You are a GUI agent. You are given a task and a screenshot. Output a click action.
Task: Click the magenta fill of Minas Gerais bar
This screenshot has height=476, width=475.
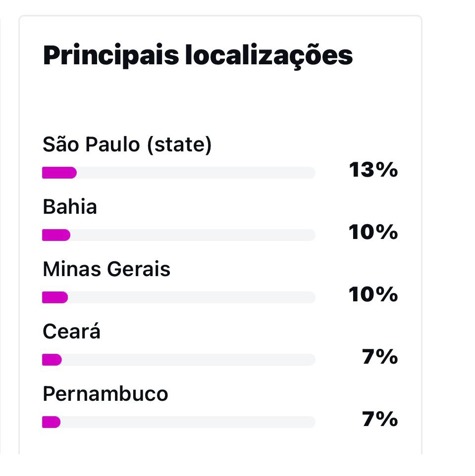coord(55,297)
